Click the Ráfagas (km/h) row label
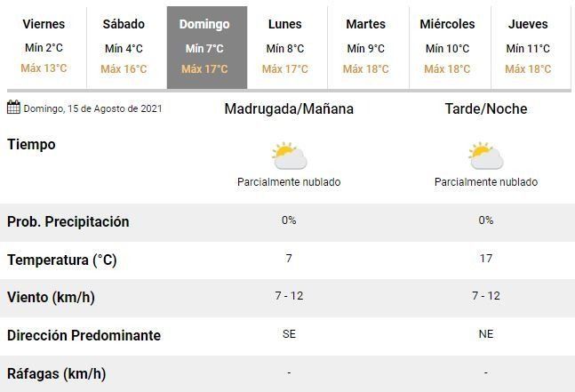Screen dimensions: 575x392 (56, 374)
